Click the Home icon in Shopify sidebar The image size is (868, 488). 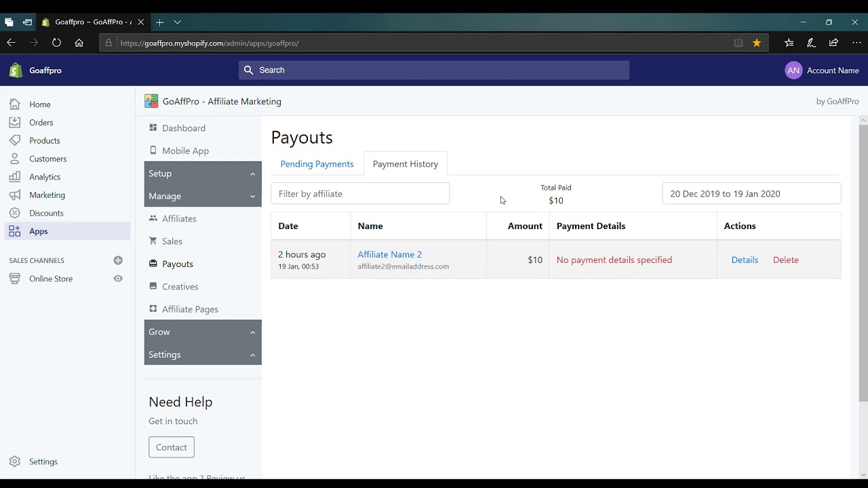click(x=15, y=104)
